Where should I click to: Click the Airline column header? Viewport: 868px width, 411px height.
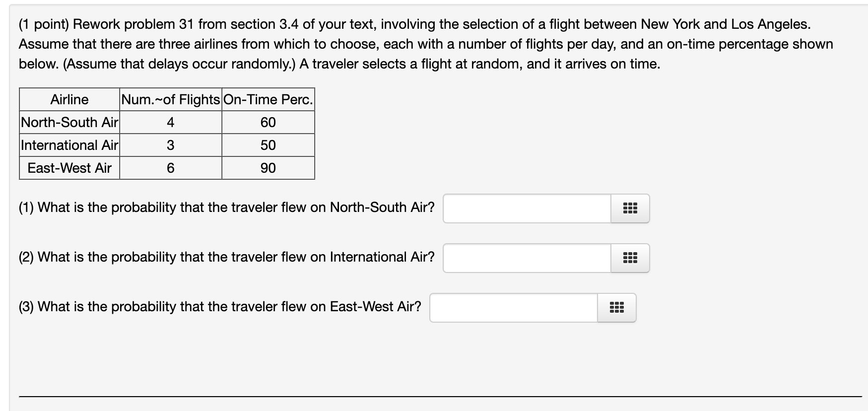[x=69, y=99]
